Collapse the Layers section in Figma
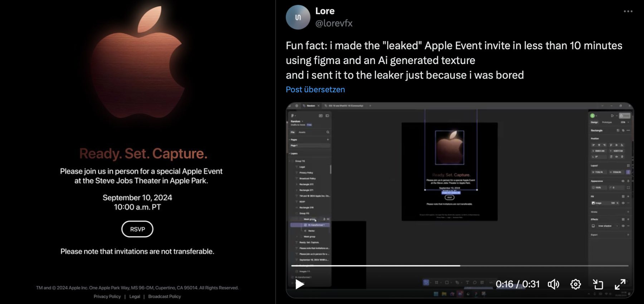644x304 pixels. pyautogui.click(x=290, y=153)
